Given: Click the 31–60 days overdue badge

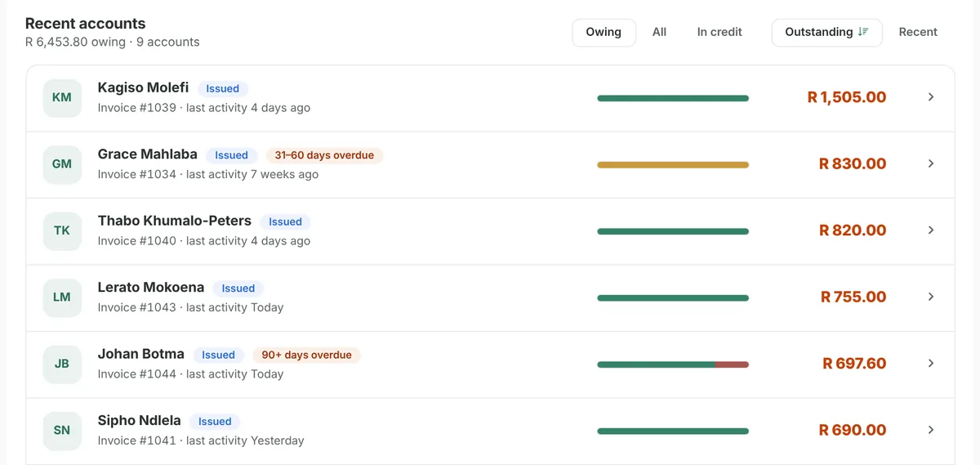Looking at the screenshot, I should point(324,155).
